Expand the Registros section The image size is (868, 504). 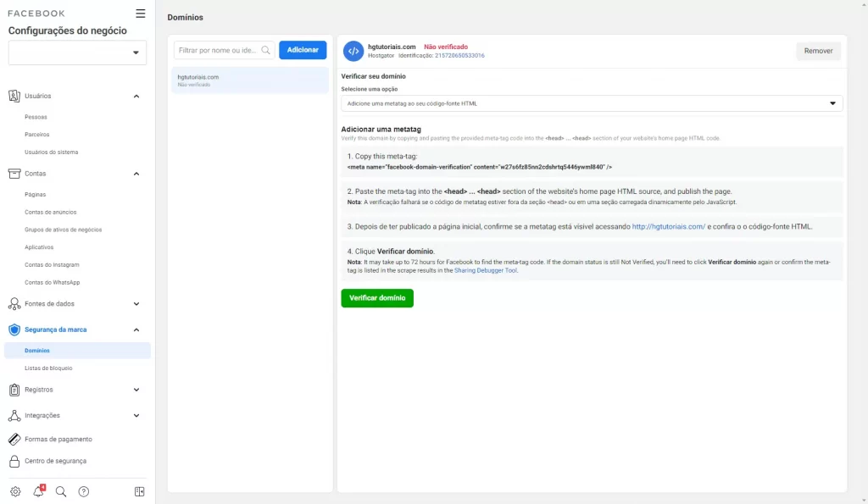[x=136, y=390]
